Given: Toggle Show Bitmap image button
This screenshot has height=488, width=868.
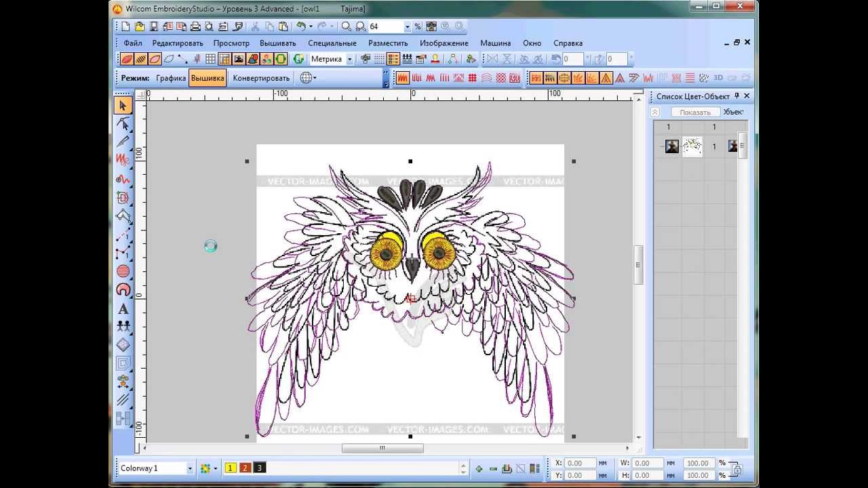Looking at the screenshot, I should tap(238, 59).
